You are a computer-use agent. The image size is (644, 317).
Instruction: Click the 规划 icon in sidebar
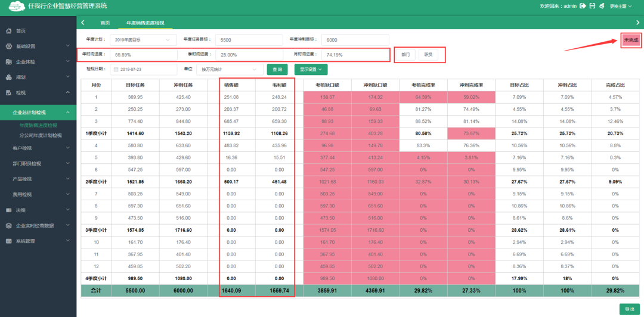tap(9, 77)
